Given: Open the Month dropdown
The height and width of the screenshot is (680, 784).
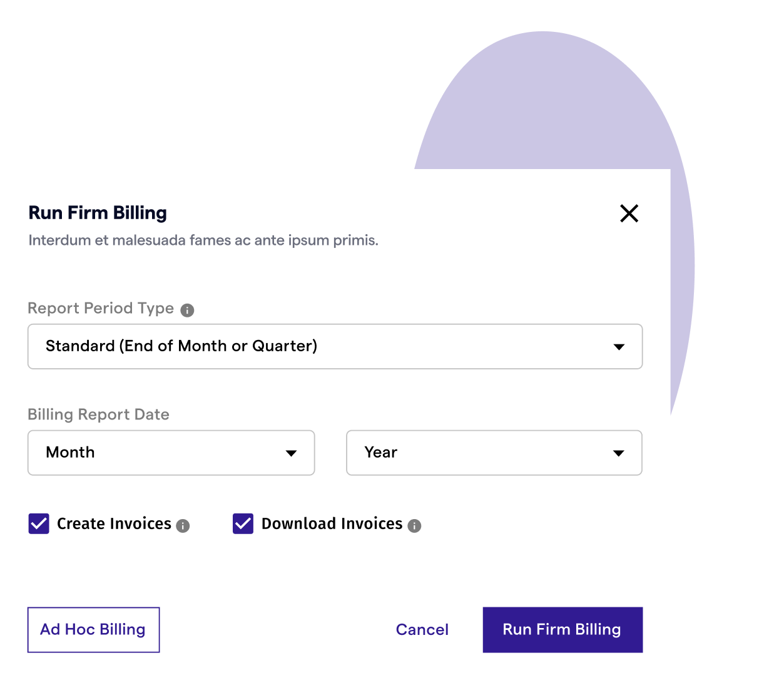Looking at the screenshot, I should [171, 453].
